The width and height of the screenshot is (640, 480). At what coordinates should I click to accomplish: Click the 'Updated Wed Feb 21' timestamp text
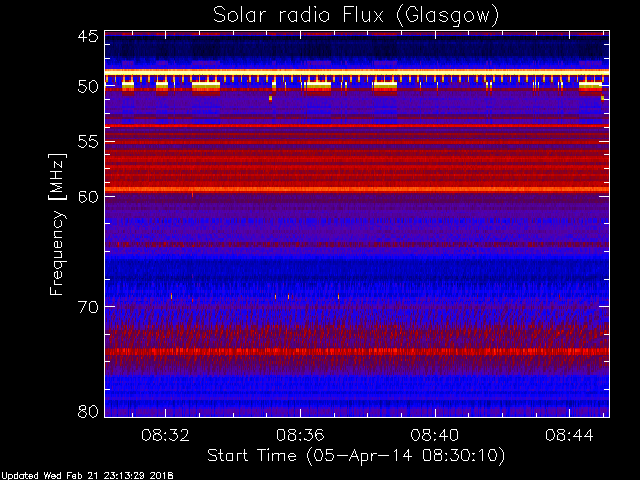(x=87, y=476)
